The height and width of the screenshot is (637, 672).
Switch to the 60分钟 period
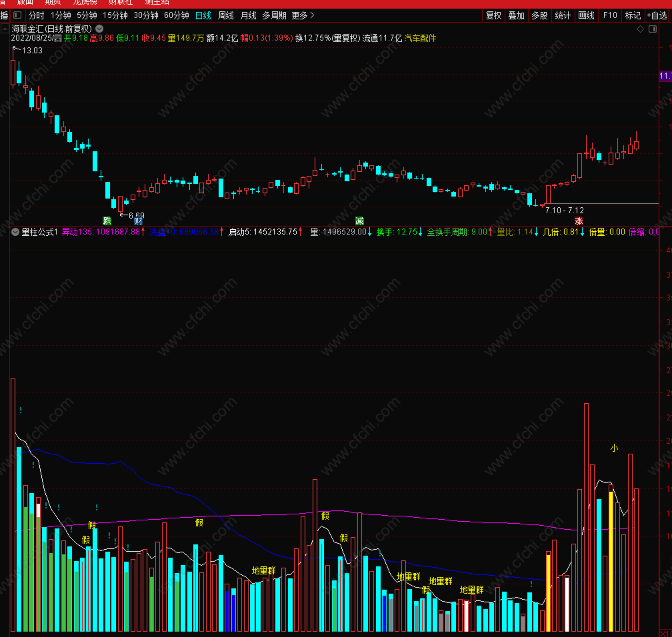coord(177,16)
